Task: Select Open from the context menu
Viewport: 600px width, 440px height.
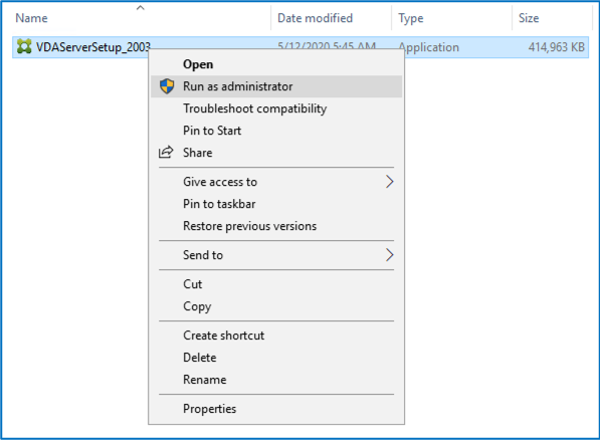Action: 198,64
